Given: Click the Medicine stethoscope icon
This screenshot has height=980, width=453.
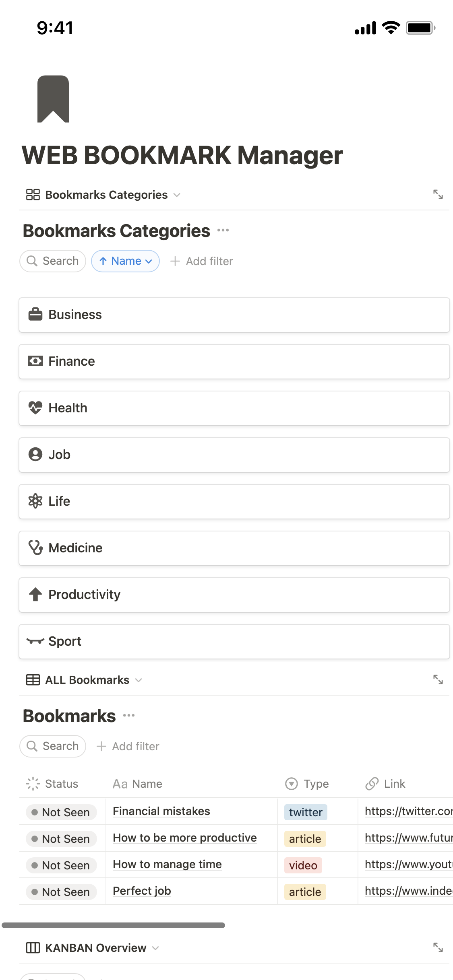Looking at the screenshot, I should (x=35, y=548).
